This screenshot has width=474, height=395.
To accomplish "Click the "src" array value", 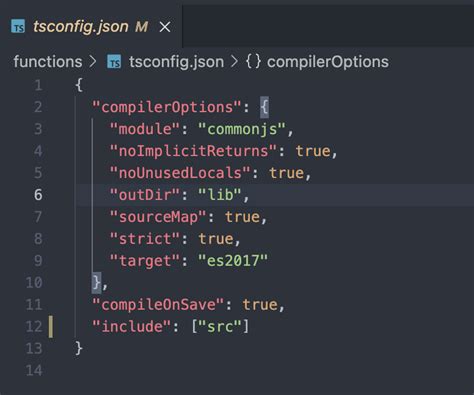I will pos(220,327).
